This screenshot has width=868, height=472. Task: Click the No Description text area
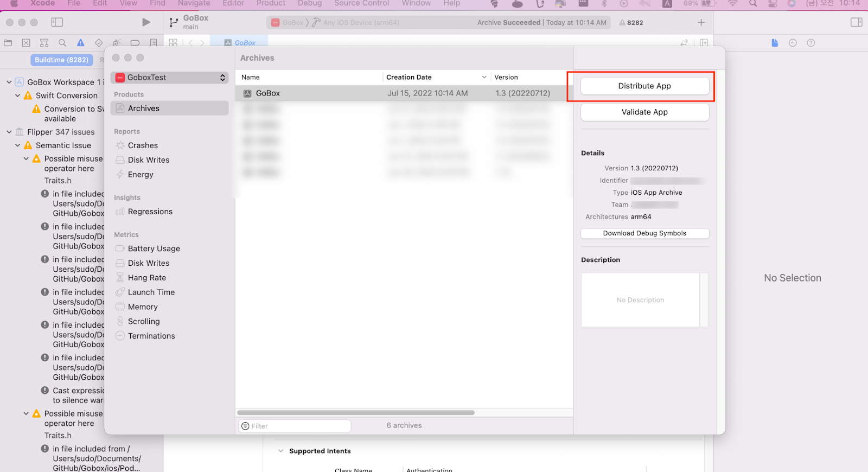[x=640, y=300]
